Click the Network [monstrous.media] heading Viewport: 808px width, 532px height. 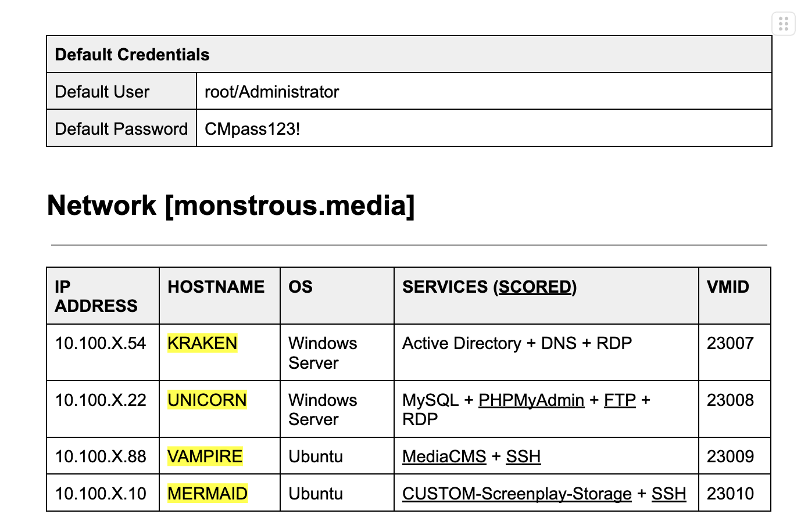click(x=231, y=206)
